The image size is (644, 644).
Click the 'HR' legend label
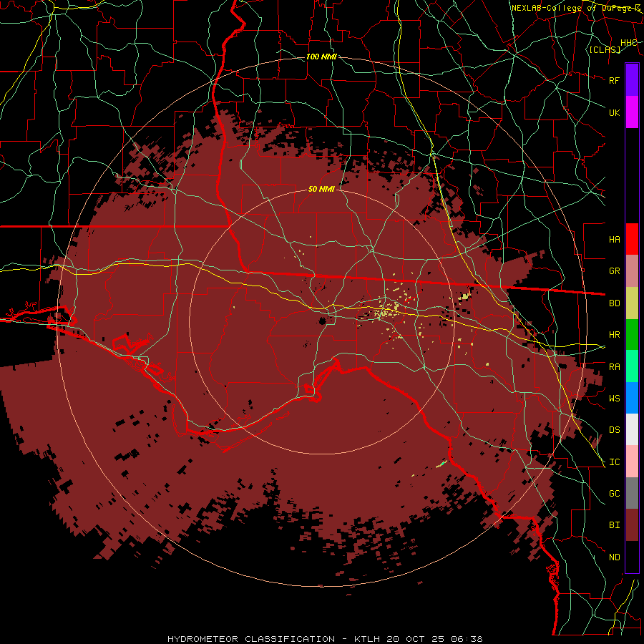614,335
